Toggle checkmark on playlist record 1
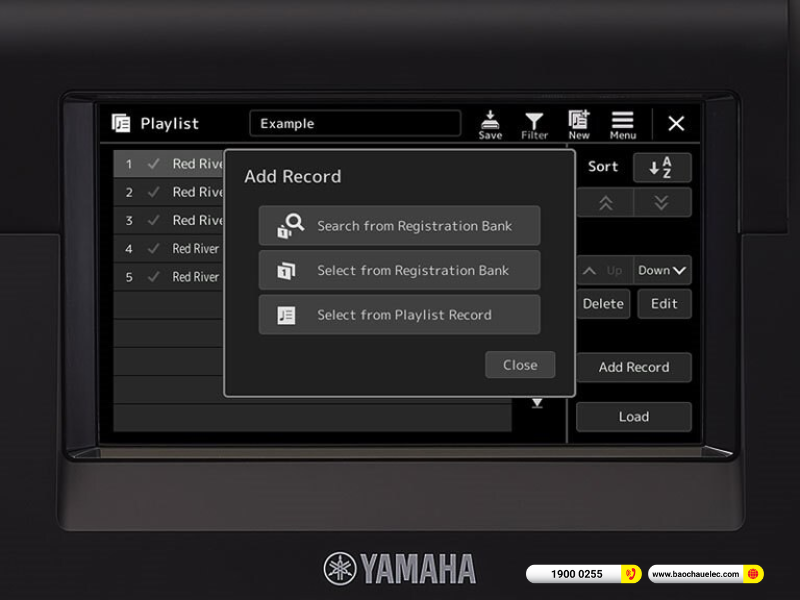 (153, 164)
